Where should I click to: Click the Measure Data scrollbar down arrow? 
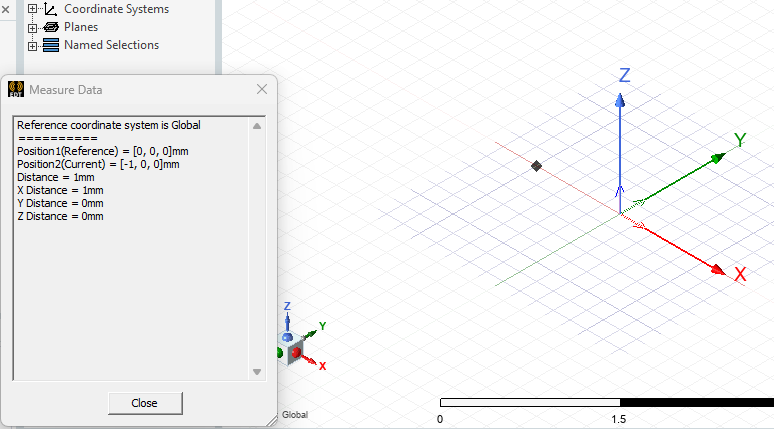pyautogui.click(x=257, y=372)
